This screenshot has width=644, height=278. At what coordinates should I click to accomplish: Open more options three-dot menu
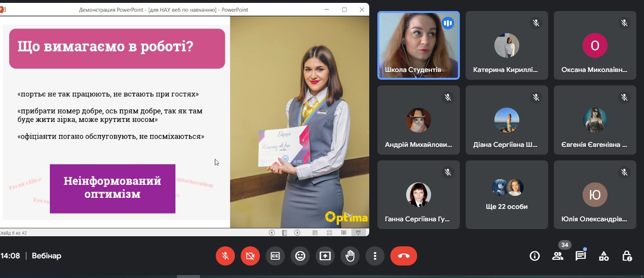click(x=375, y=256)
